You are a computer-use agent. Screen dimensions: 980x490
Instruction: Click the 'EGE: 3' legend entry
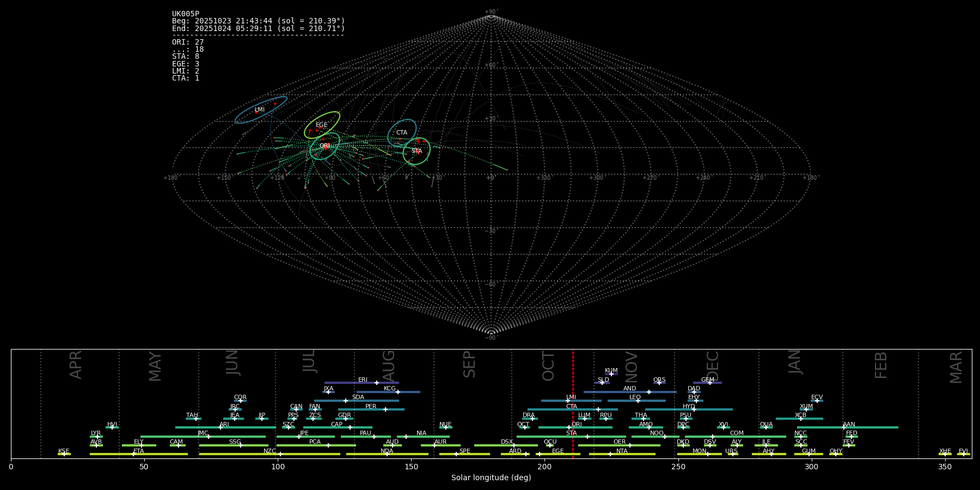point(186,64)
